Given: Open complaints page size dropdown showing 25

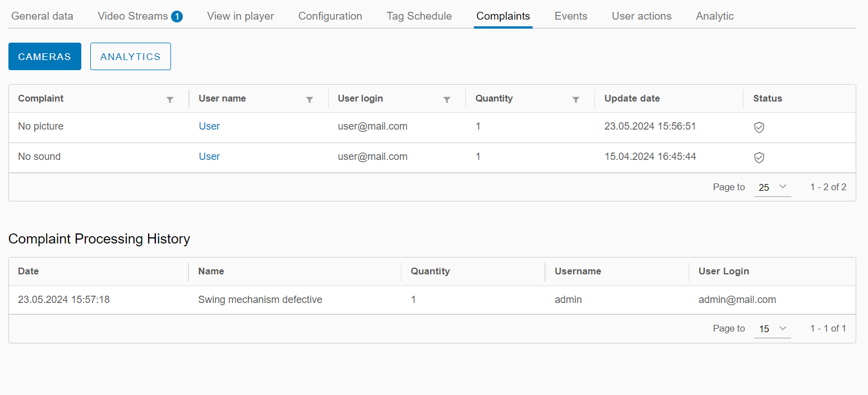Looking at the screenshot, I should click(x=772, y=187).
